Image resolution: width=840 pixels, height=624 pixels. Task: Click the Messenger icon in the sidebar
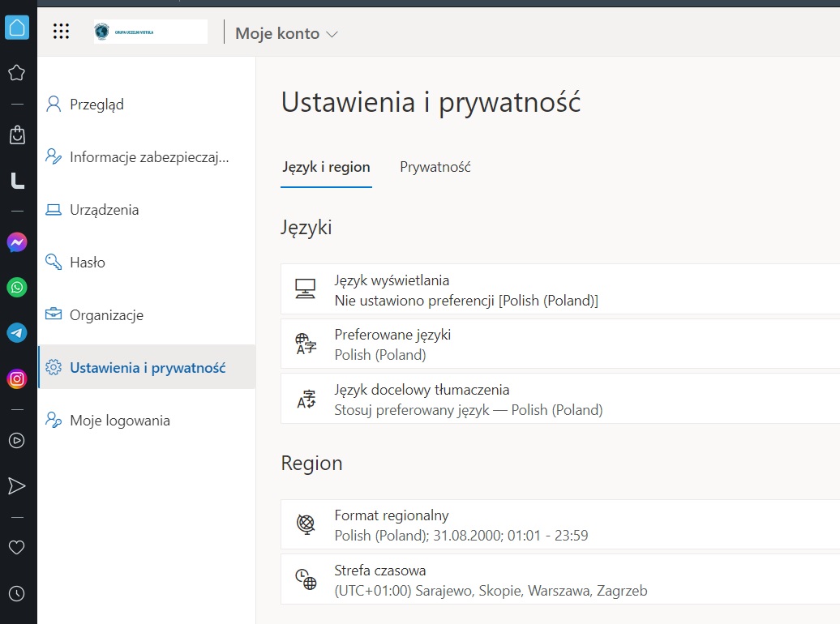tap(17, 242)
